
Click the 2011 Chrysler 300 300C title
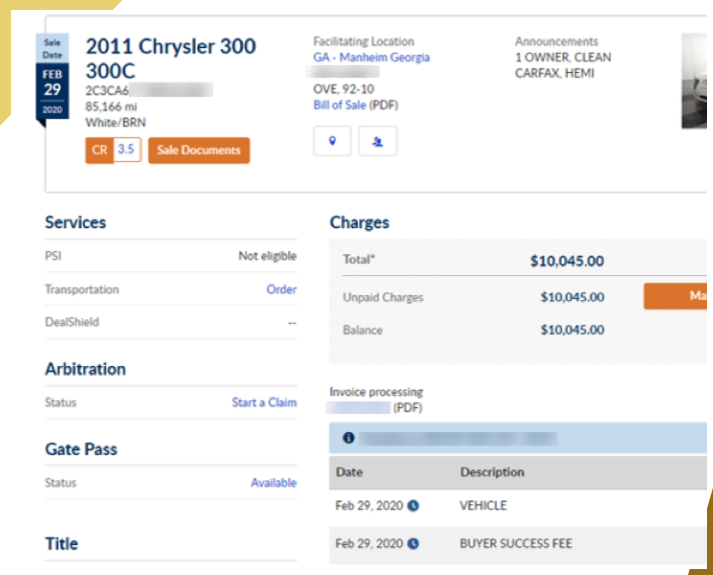tap(170, 58)
